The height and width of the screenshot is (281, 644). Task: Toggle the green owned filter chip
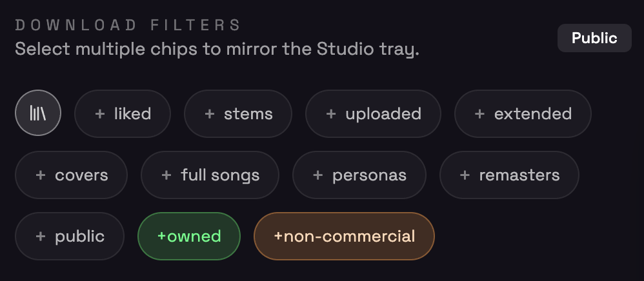189,237
